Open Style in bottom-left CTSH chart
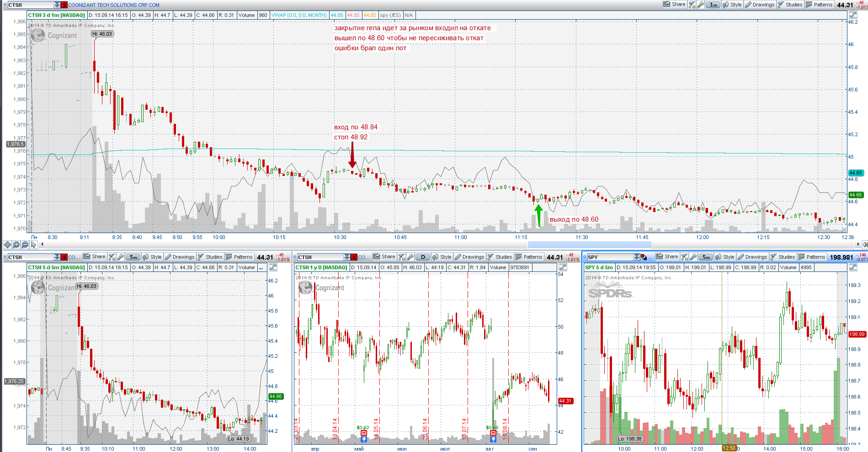This screenshot has width=868, height=452. click(152, 257)
